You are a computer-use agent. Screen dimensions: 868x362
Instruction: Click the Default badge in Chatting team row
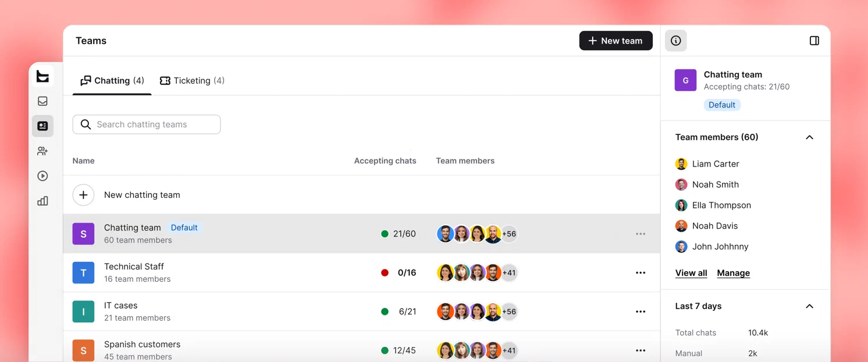click(x=184, y=228)
